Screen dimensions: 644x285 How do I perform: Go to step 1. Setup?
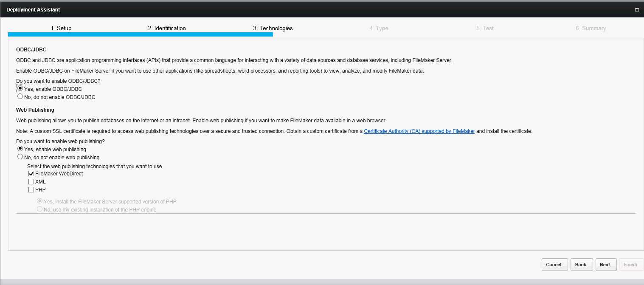(61, 28)
